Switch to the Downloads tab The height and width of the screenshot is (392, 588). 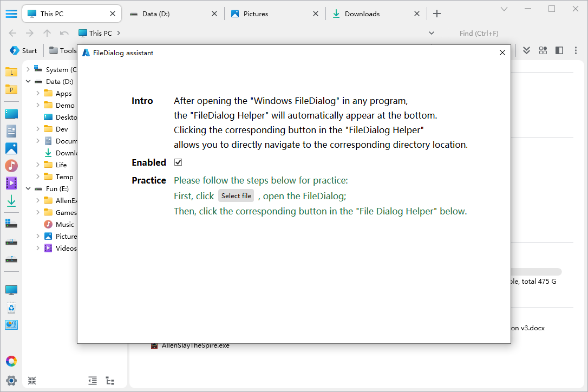click(x=362, y=14)
